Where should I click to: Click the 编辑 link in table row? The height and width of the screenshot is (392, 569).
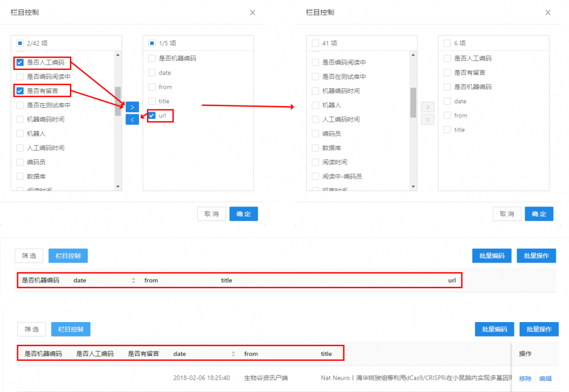click(545, 379)
